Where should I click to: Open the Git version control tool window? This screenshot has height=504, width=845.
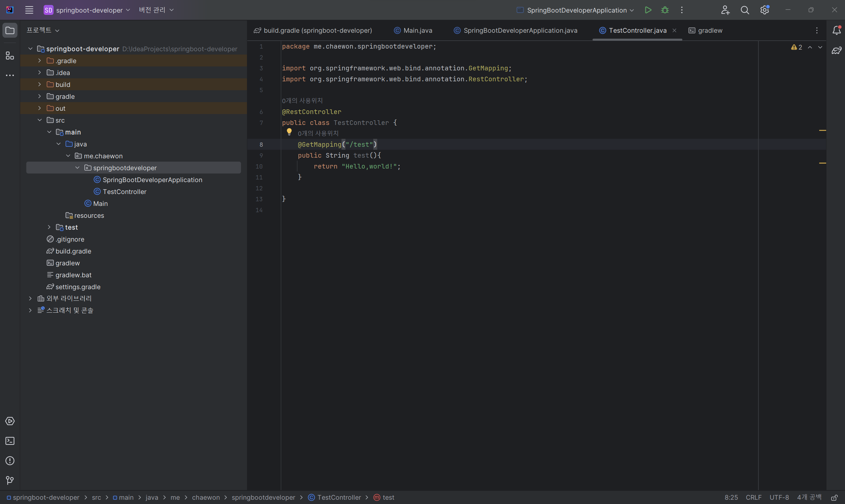(10, 480)
